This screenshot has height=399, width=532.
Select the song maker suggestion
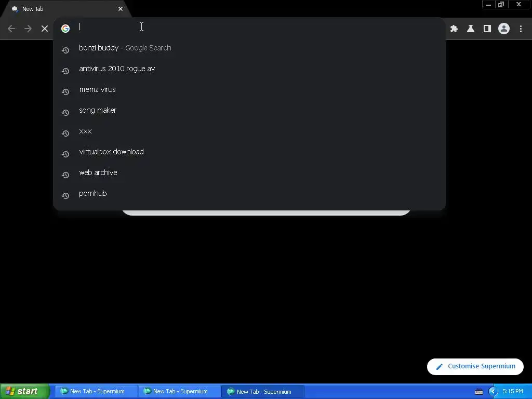tap(249, 110)
